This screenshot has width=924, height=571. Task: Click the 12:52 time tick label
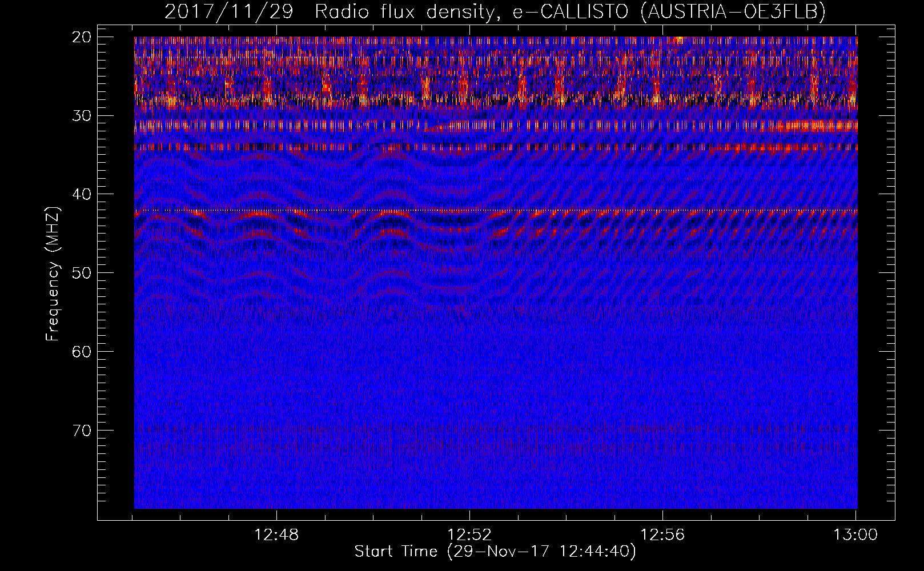coord(470,535)
